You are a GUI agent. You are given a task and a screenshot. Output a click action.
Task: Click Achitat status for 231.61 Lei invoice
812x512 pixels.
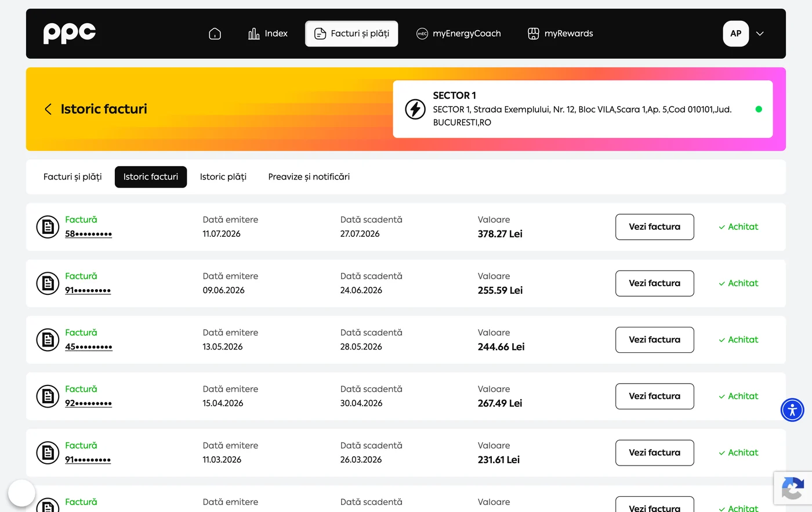[x=738, y=452]
